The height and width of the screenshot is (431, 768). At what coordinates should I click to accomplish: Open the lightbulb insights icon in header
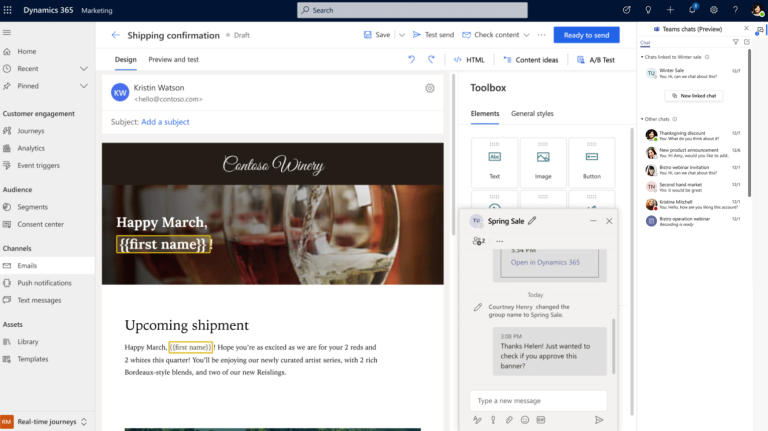[x=648, y=10]
